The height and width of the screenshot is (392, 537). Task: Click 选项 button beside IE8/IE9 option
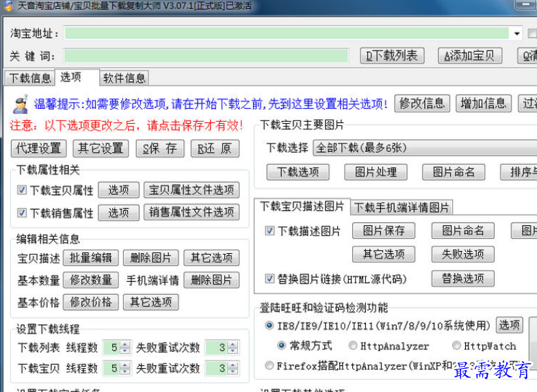(x=509, y=325)
